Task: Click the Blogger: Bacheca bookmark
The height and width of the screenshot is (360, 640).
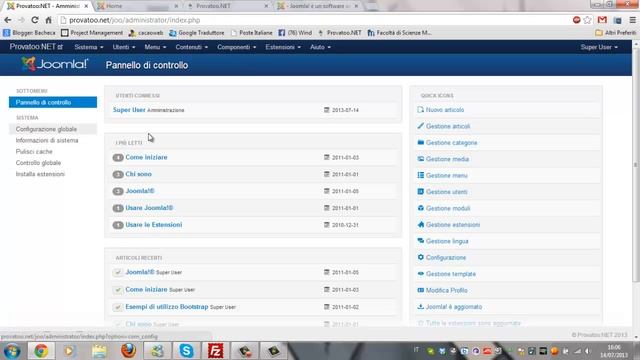Action: tap(29, 33)
